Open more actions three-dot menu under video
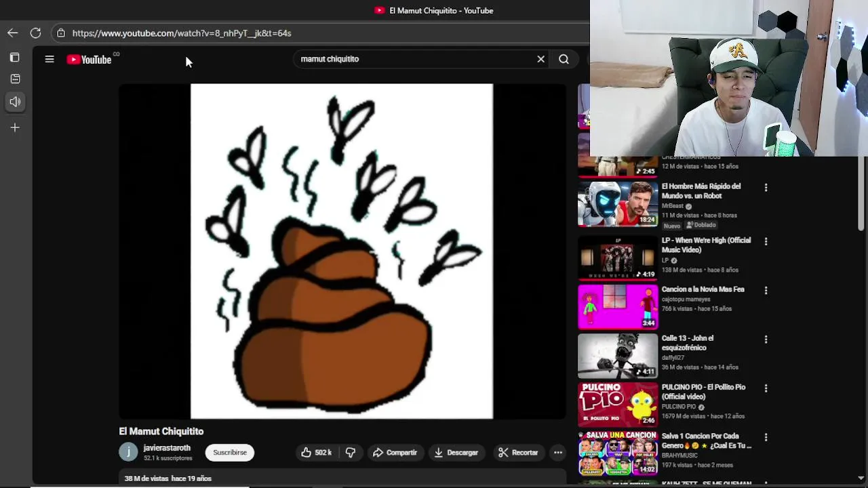This screenshot has height=488, width=868. [x=558, y=452]
